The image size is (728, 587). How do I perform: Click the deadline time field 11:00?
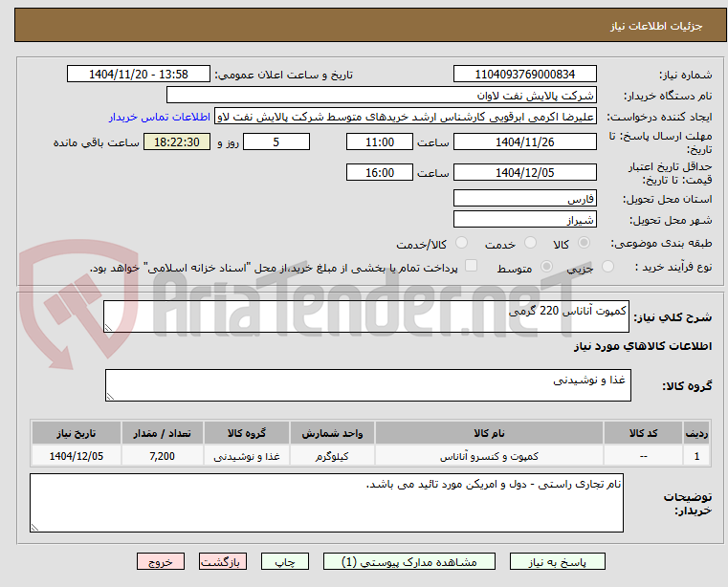pos(380,142)
